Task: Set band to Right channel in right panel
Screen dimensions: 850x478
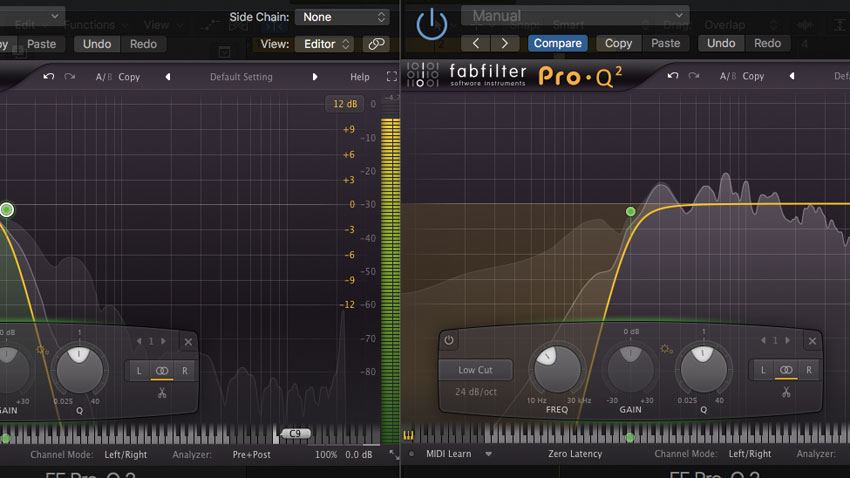Action: point(809,370)
